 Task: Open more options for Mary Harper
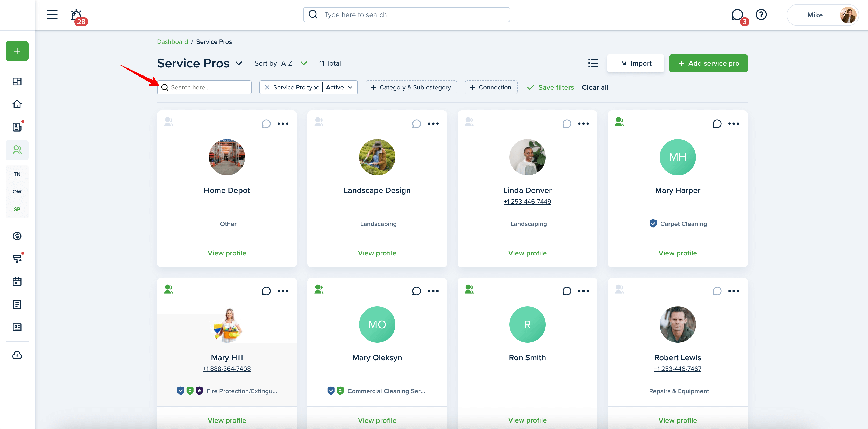click(x=734, y=124)
